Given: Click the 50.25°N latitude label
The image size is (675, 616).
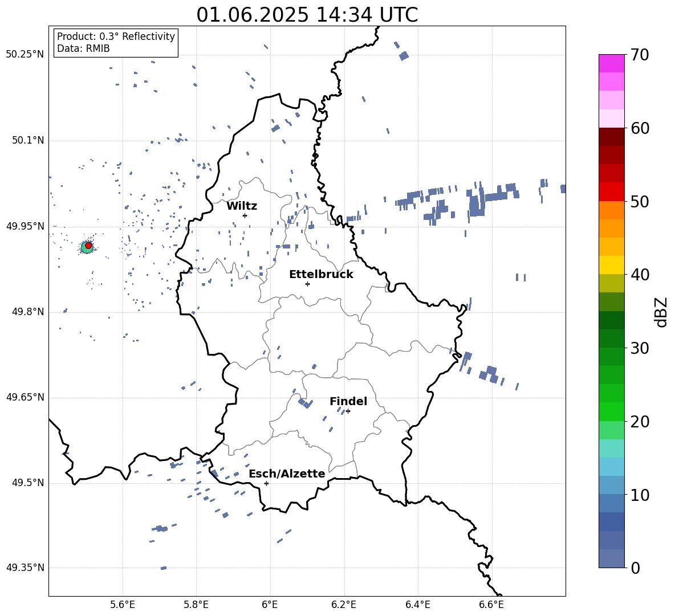Looking at the screenshot, I should pos(25,55).
